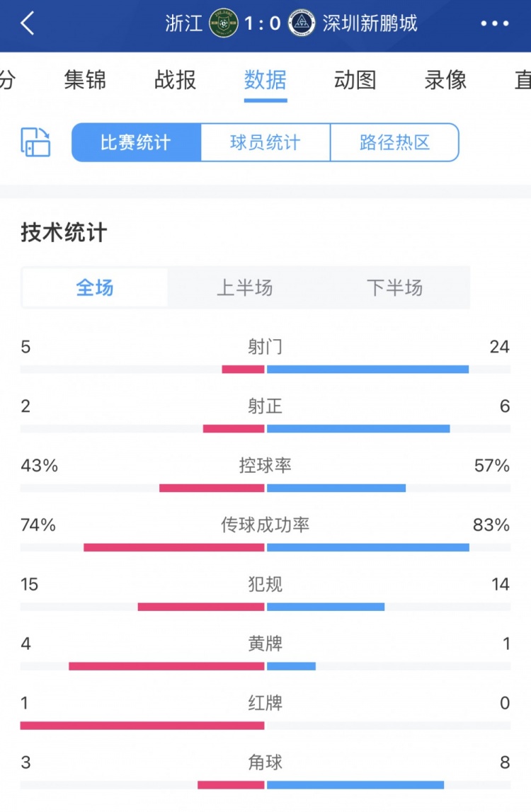Tap the 射门 shots comparison bar
This screenshot has height=812, width=531.
pyautogui.click(x=265, y=369)
